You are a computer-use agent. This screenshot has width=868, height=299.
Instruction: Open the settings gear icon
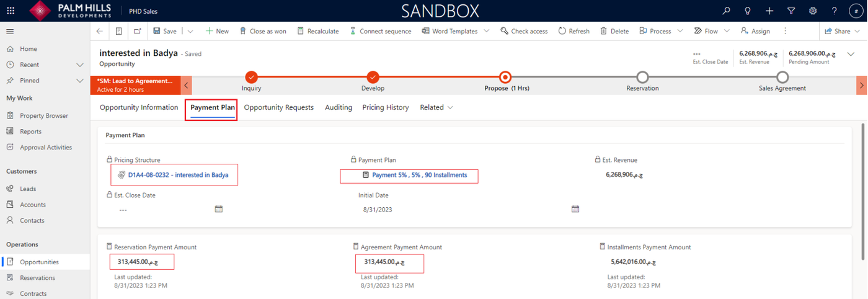[x=813, y=11]
